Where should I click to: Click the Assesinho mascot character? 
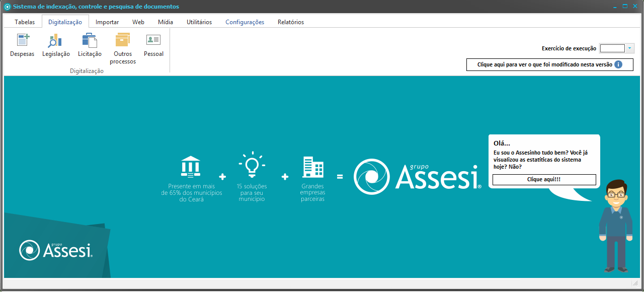pyautogui.click(x=615, y=227)
